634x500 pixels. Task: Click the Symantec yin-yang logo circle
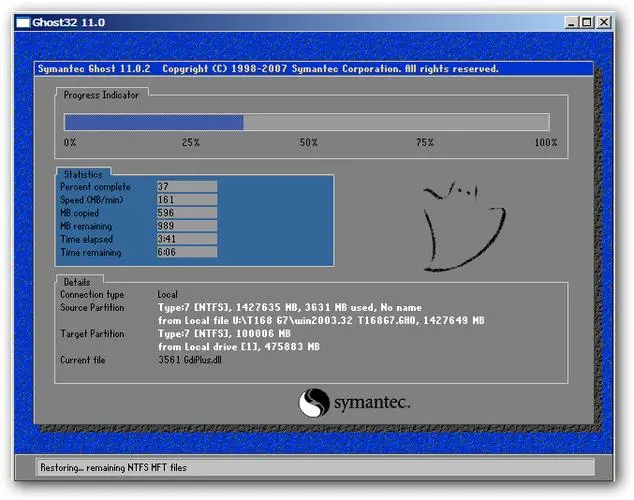click(x=313, y=402)
